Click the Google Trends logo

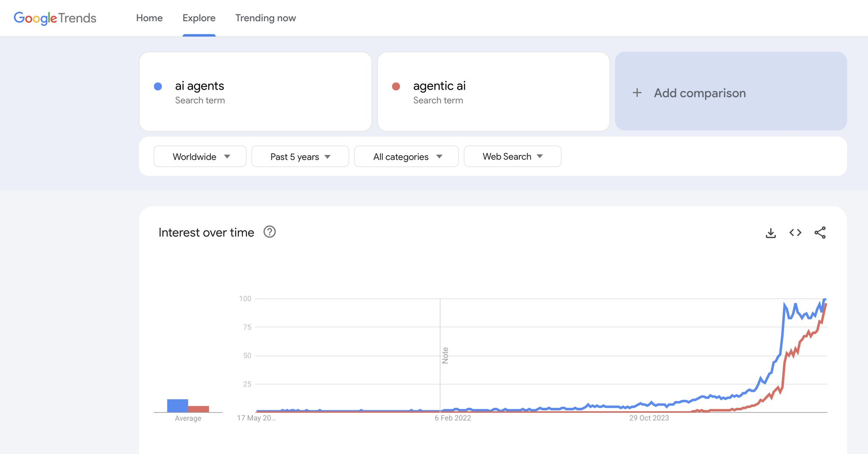55,18
